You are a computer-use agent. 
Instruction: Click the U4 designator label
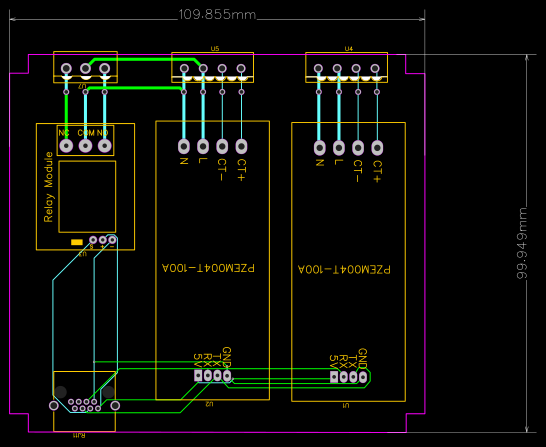click(x=349, y=48)
